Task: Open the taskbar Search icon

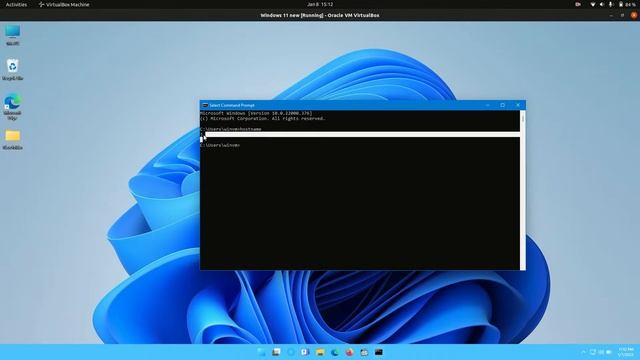Action: pyautogui.click(x=276, y=352)
